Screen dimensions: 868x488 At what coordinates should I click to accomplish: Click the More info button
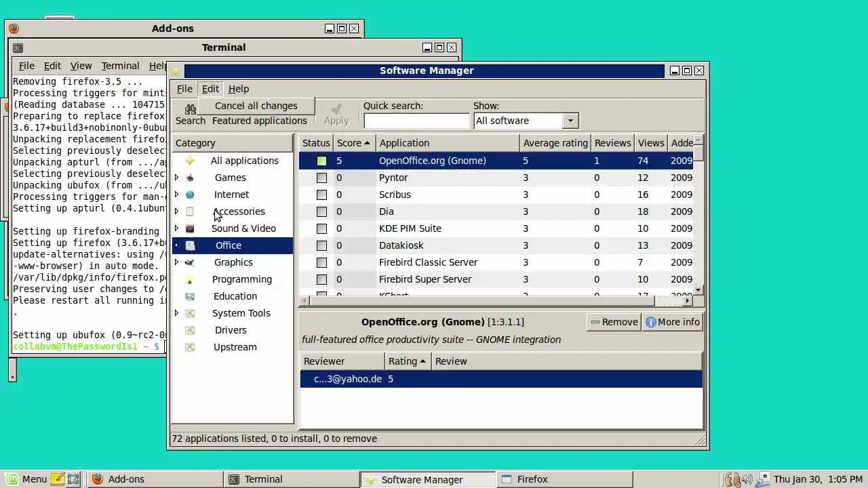673,322
